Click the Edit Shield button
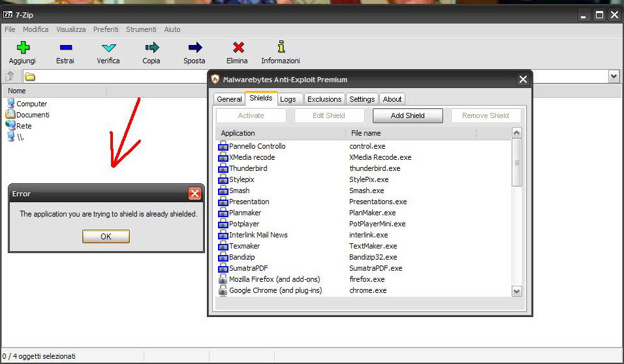Screen dimensions: 624x364 click(329, 115)
